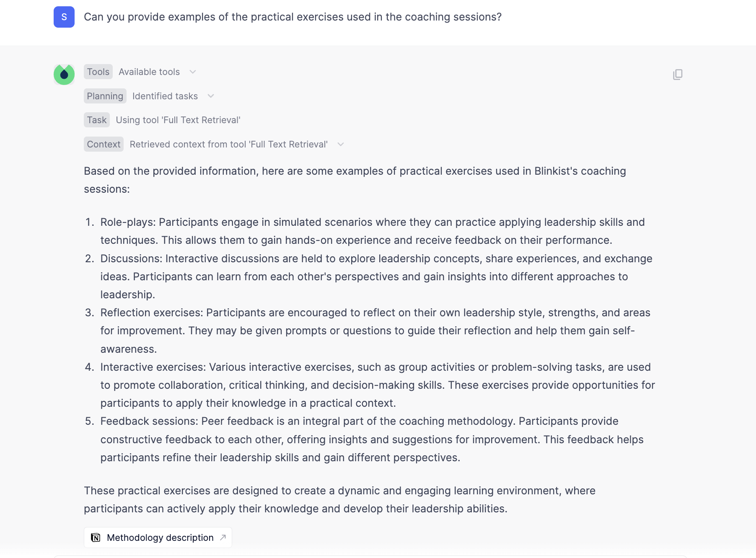Click the 'Retrieved context from tool' text

pyautogui.click(x=228, y=145)
